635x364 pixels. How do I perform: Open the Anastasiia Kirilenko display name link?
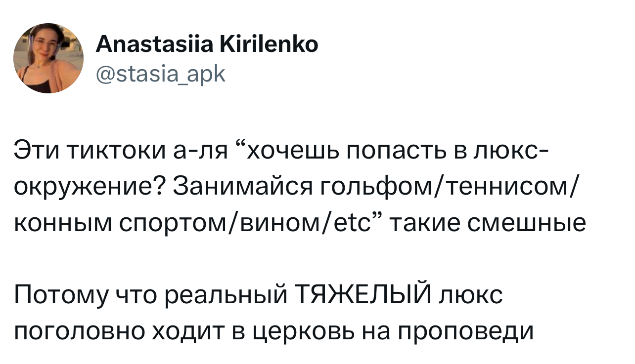[207, 45]
